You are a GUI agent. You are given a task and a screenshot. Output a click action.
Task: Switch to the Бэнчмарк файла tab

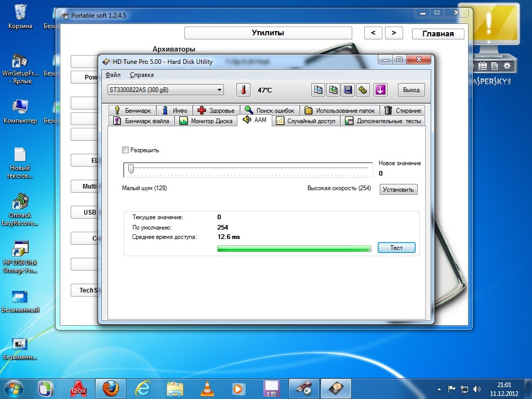(141, 121)
